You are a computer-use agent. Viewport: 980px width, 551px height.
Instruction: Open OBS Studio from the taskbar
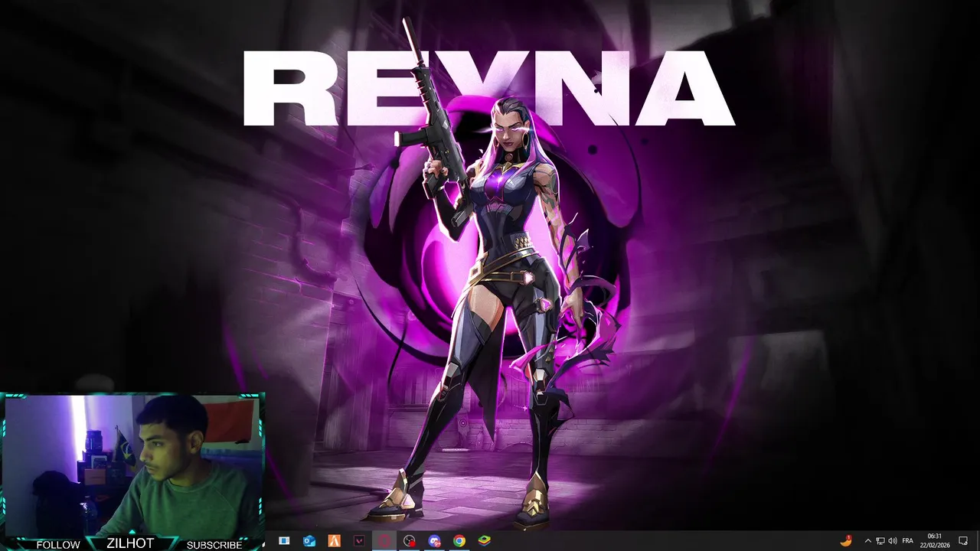coord(409,541)
